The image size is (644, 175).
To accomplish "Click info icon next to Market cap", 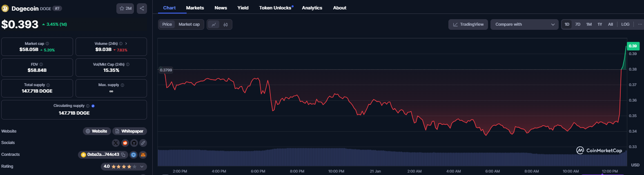I will [47, 44].
